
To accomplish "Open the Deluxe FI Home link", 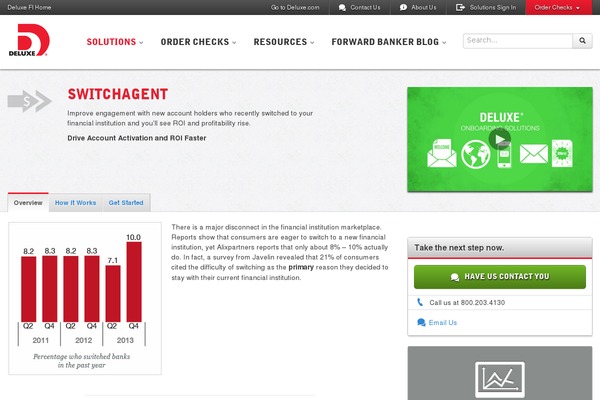I will point(29,7).
